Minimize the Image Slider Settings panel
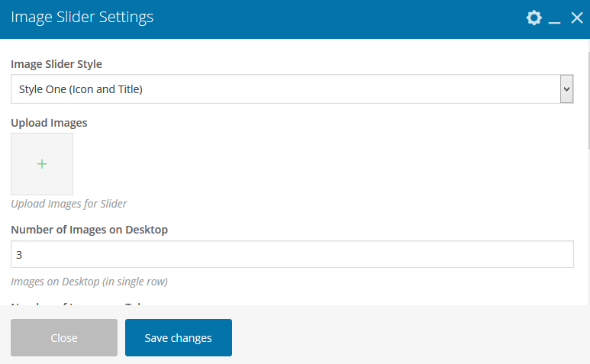This screenshot has height=364, width=590. (x=555, y=18)
